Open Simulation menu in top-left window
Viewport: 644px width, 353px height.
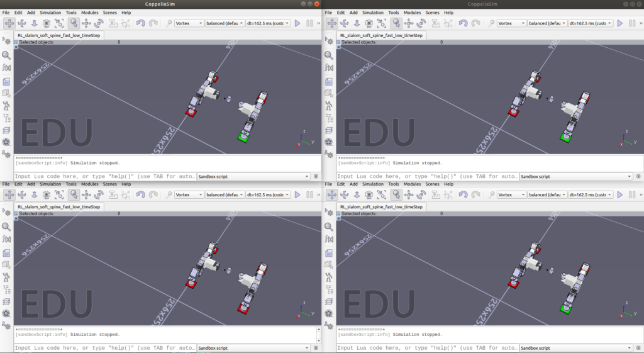(50, 13)
